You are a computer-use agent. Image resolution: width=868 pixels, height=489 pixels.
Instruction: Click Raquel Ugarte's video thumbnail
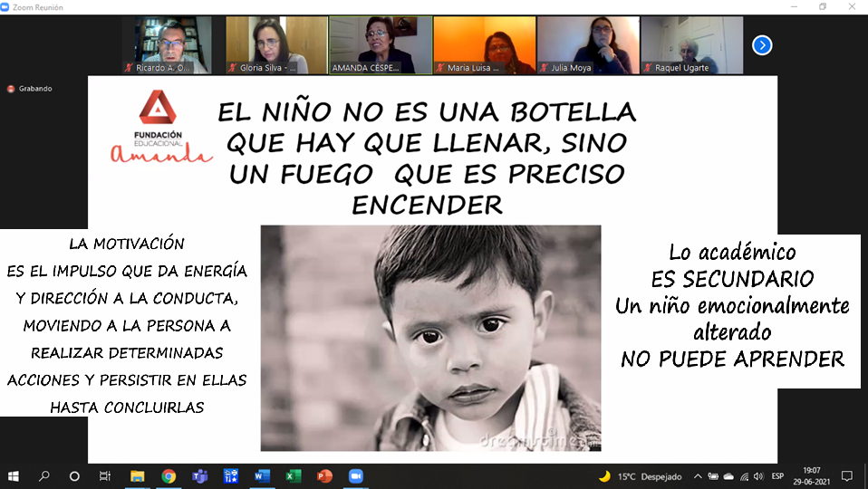tap(691, 45)
